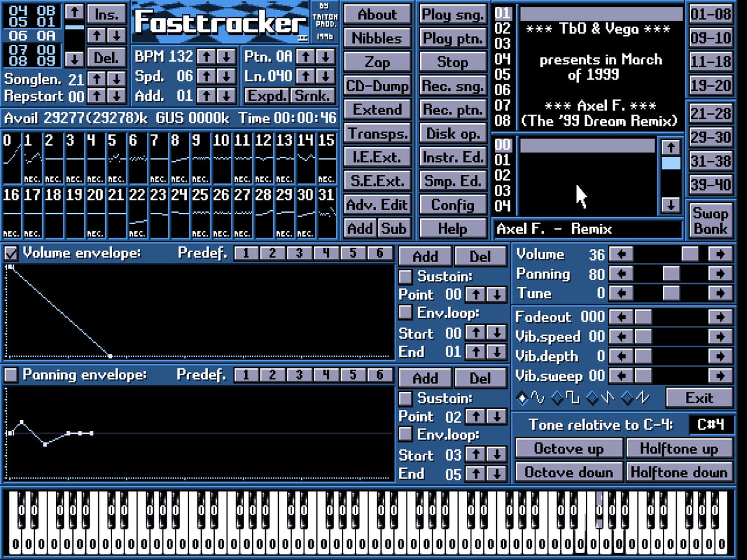747x560 pixels.
Task: Enable Sustain for the volume envelope
Action: 405,276
